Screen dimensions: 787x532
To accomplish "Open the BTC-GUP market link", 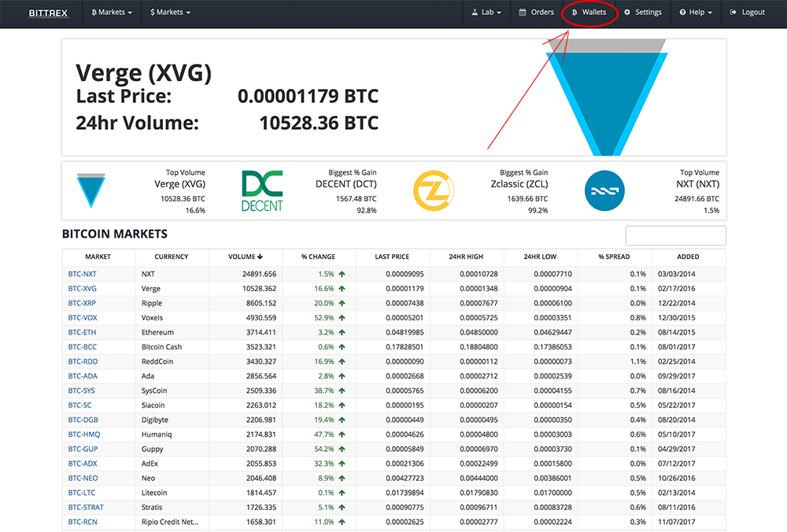I will point(83,449).
